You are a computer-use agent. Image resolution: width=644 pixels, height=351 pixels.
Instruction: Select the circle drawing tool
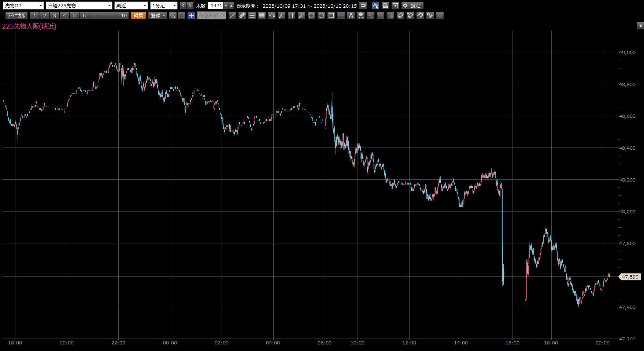321,15
